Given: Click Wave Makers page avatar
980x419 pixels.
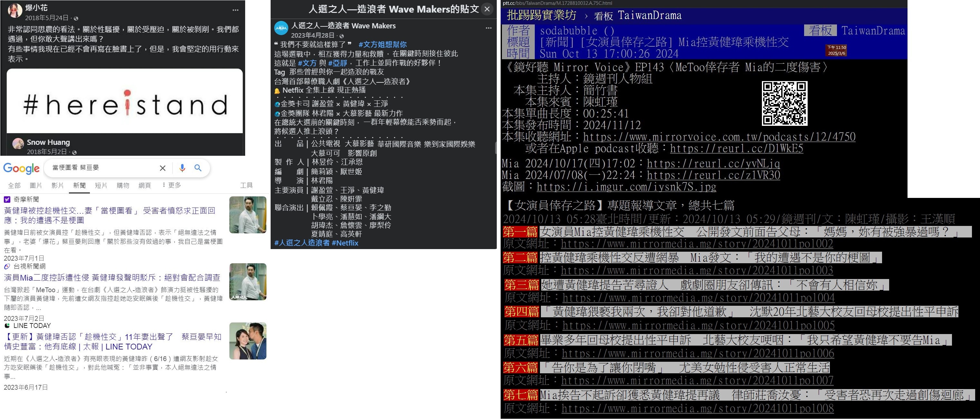Looking at the screenshot, I should point(282,28).
